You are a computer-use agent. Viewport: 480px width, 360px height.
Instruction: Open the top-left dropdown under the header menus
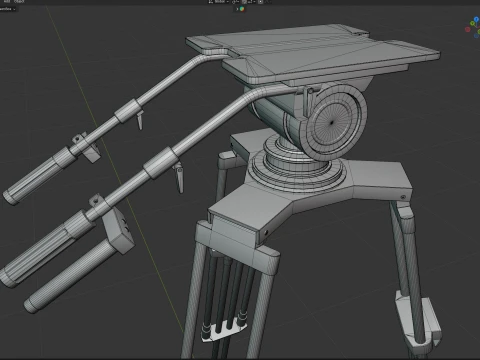[8, 9]
